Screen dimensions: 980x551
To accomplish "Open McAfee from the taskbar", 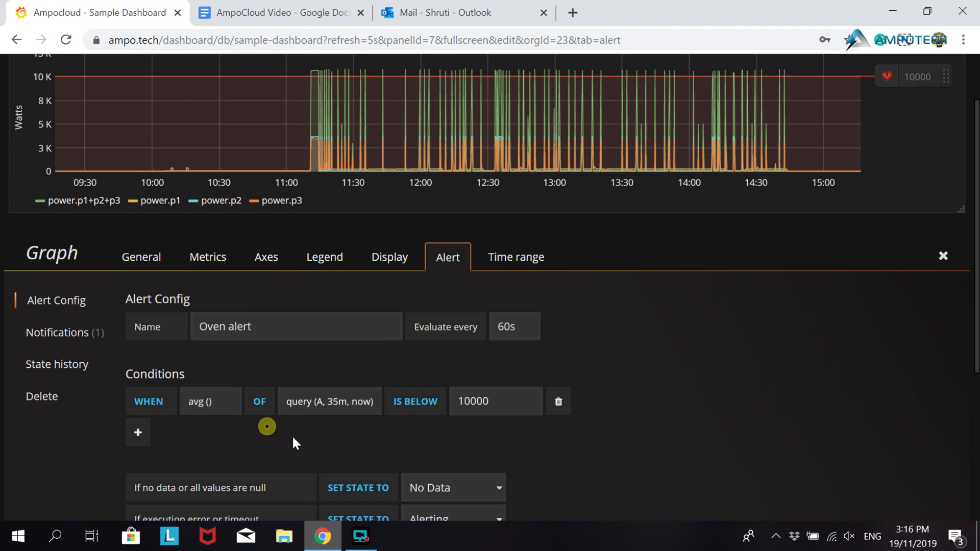I will click(x=207, y=536).
